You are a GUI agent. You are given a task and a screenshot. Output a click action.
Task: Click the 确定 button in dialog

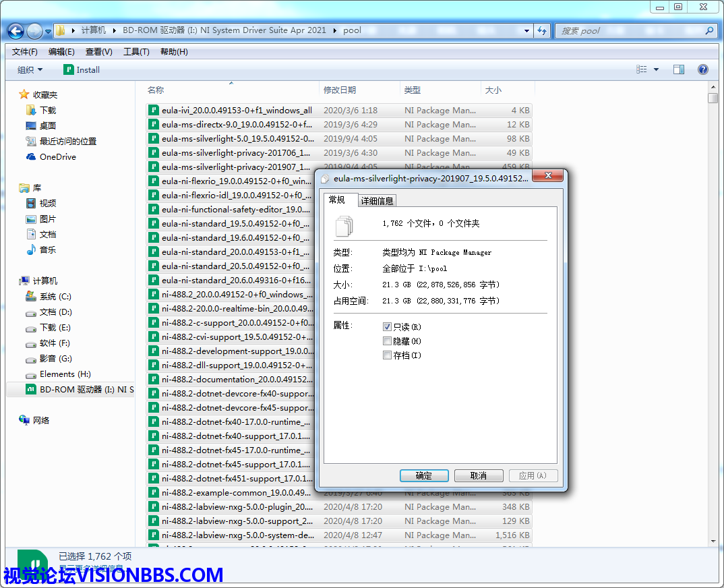pyautogui.click(x=424, y=475)
